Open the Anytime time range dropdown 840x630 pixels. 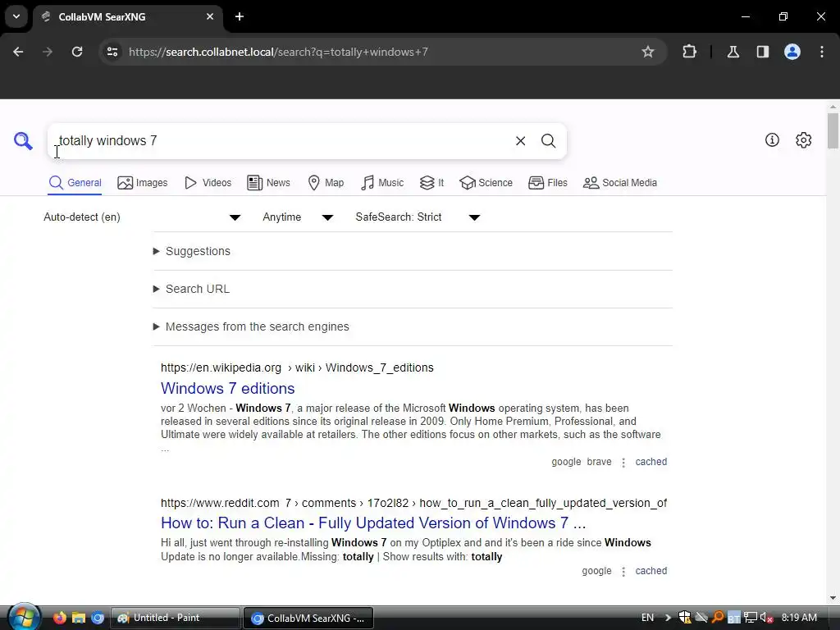click(x=298, y=217)
